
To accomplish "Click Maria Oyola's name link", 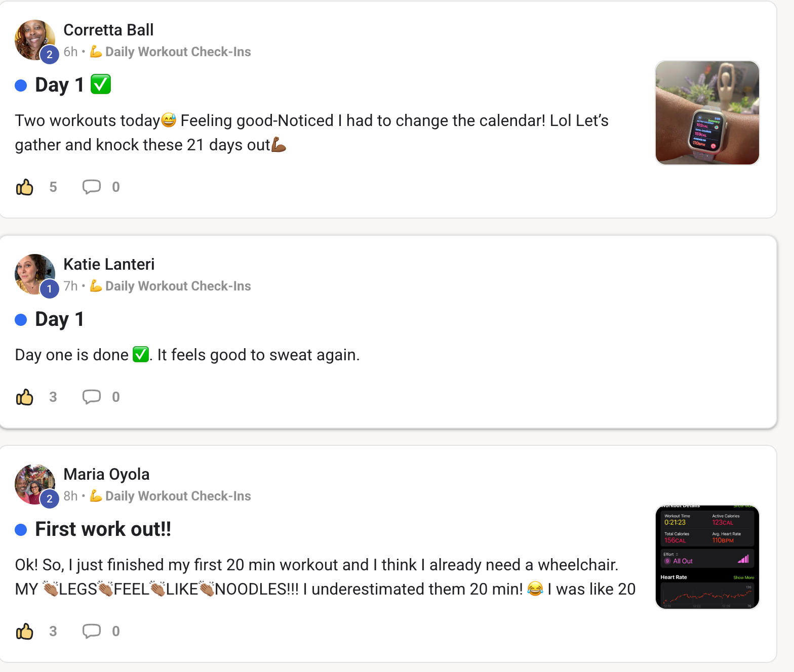I will pos(106,474).
